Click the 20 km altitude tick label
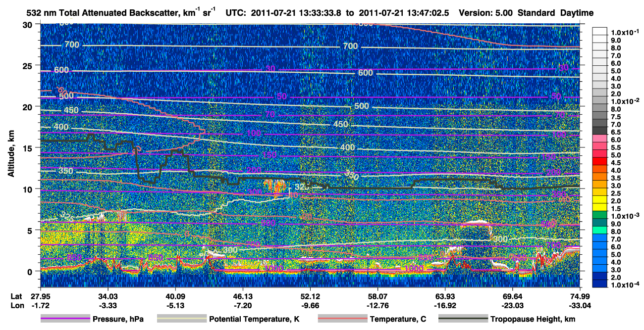This screenshot has height=330, width=644. (x=29, y=106)
